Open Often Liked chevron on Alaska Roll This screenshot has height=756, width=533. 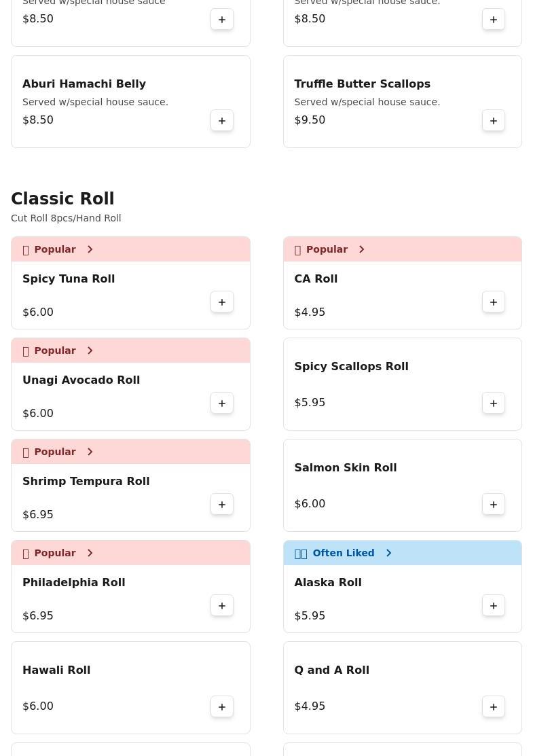coord(388,553)
